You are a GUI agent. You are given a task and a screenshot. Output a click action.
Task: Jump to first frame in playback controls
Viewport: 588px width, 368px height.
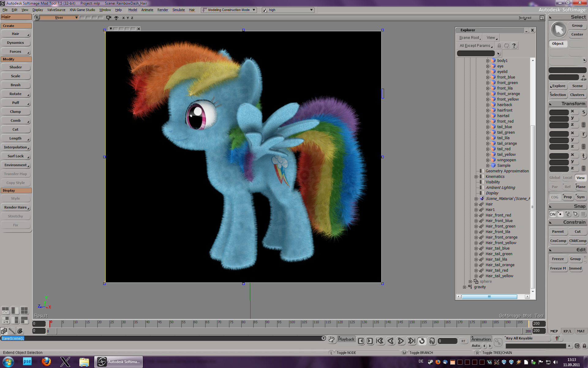380,341
